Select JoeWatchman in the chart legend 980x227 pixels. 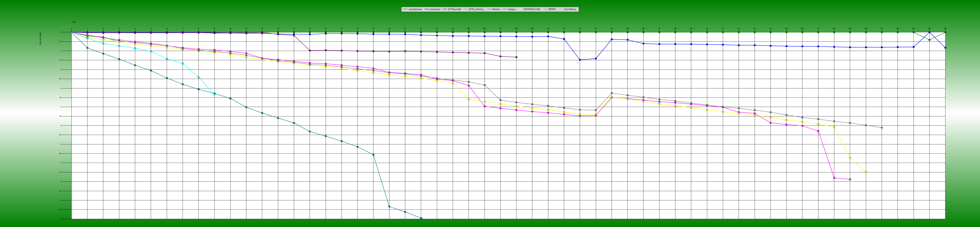pyautogui.click(x=415, y=9)
